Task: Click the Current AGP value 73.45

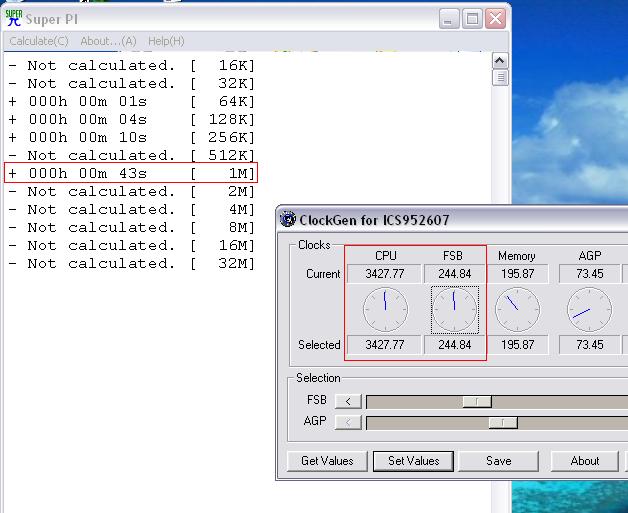Action: click(x=590, y=274)
